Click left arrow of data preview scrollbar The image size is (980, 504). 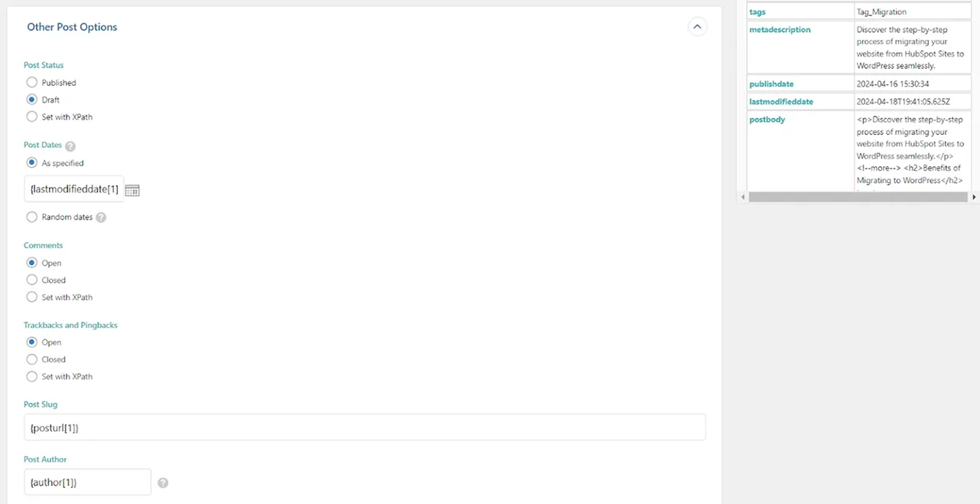(743, 197)
